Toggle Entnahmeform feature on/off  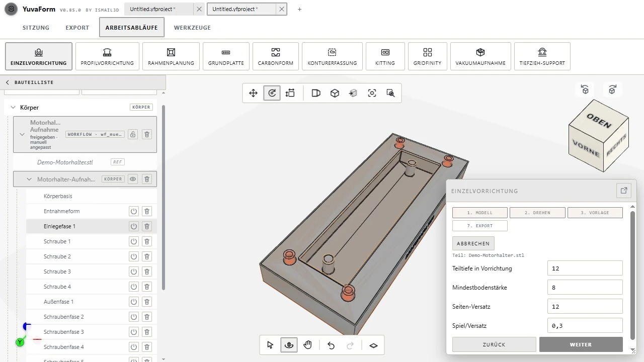(133, 211)
